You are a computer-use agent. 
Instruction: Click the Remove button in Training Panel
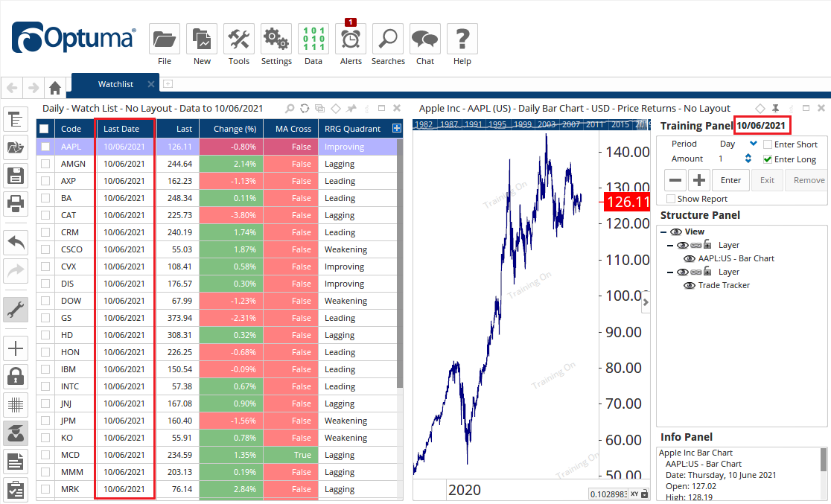(808, 180)
